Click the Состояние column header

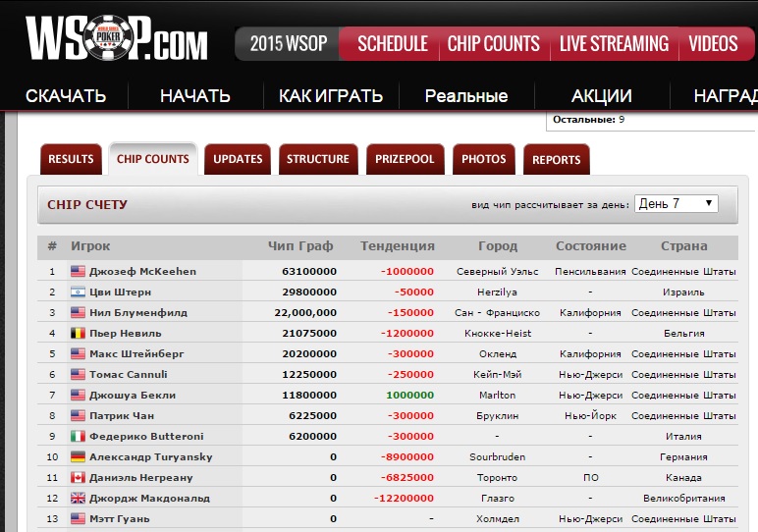591,246
